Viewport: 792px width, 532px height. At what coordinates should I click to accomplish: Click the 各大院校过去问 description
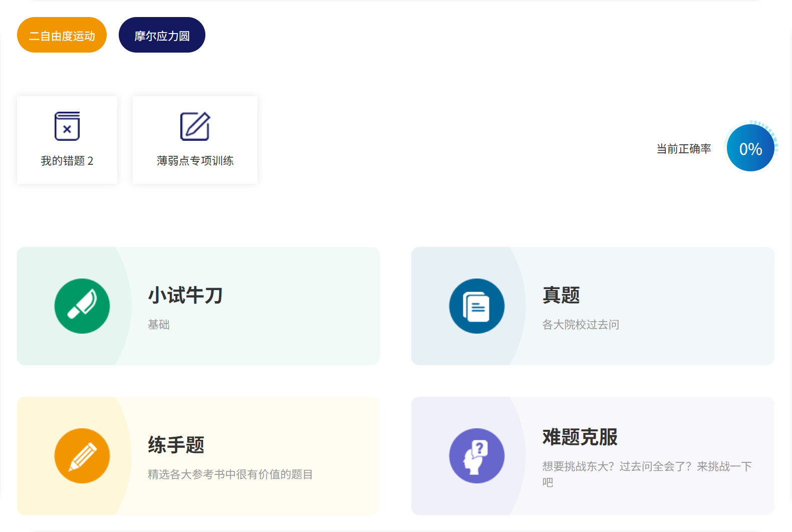point(581,325)
